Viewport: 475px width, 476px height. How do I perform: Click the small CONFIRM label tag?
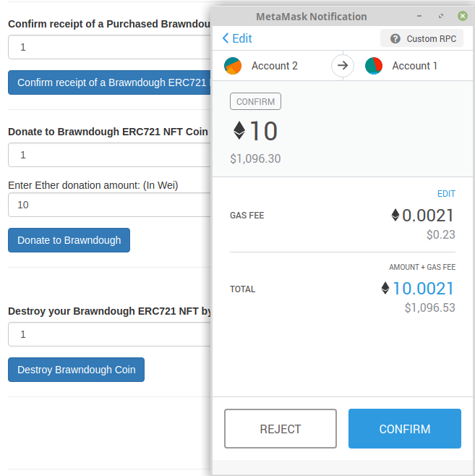pyautogui.click(x=255, y=101)
